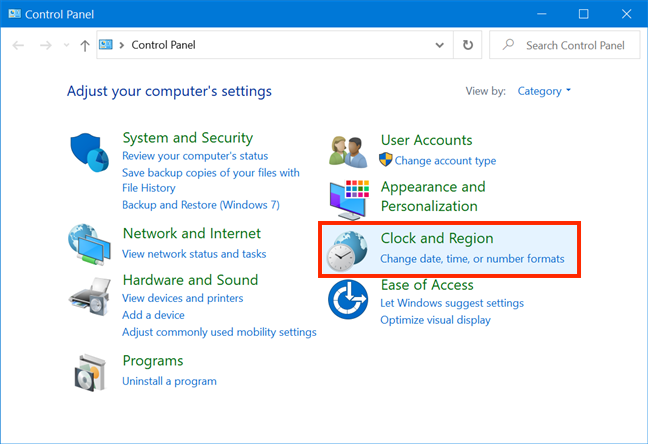Screen dimensions: 648x444
Task: Click the Programs disc box icon
Action: pos(90,372)
